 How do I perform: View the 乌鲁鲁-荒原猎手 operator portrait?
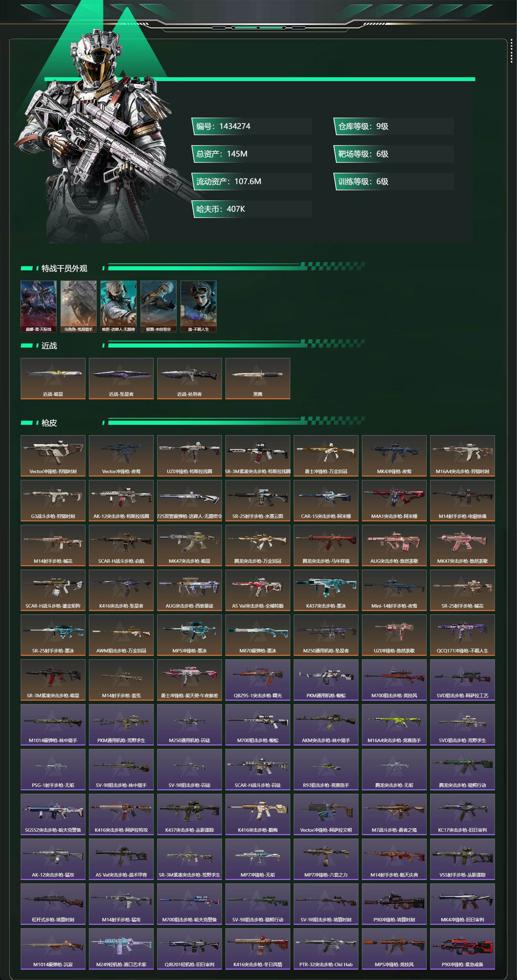coord(78,307)
